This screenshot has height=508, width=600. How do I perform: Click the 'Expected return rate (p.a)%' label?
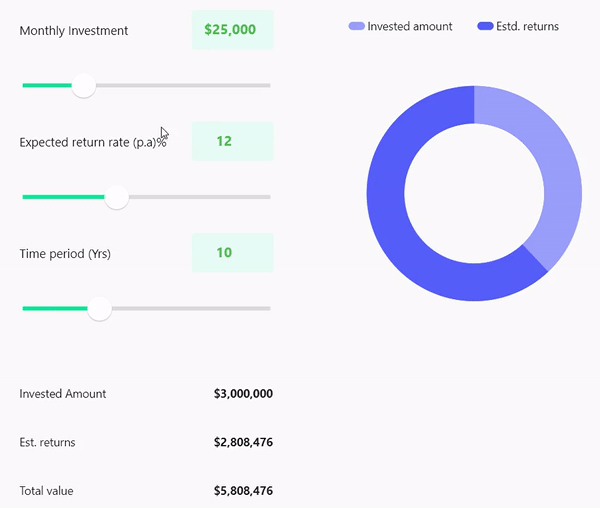[x=93, y=142]
